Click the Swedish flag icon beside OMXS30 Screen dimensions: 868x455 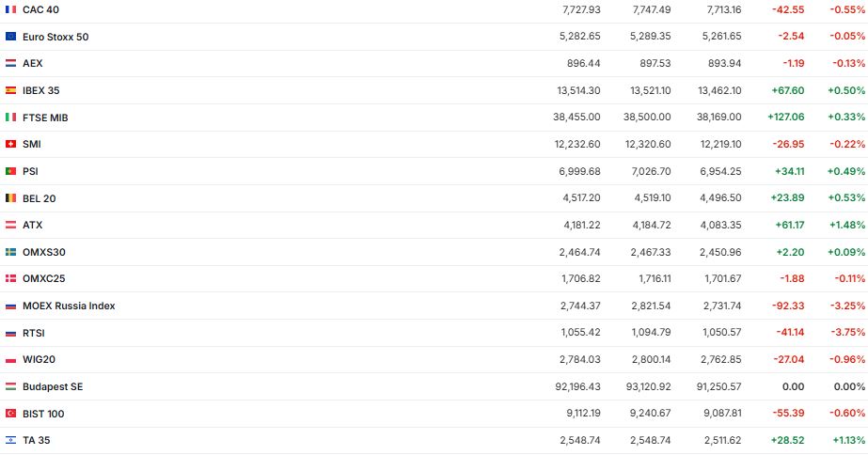click(x=10, y=252)
